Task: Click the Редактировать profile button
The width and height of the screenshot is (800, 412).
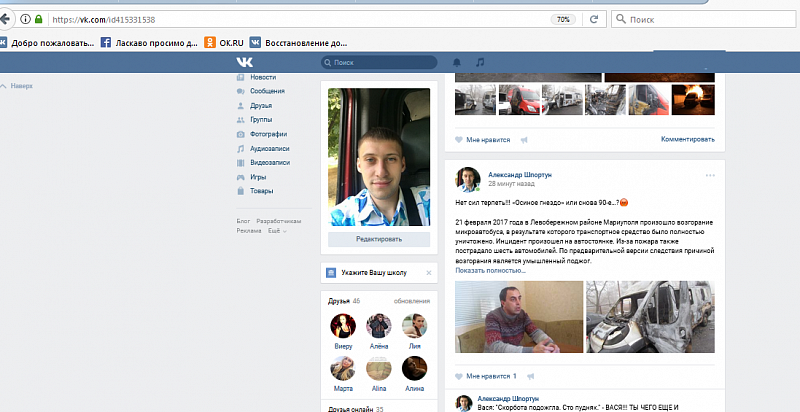Action: tap(379, 239)
